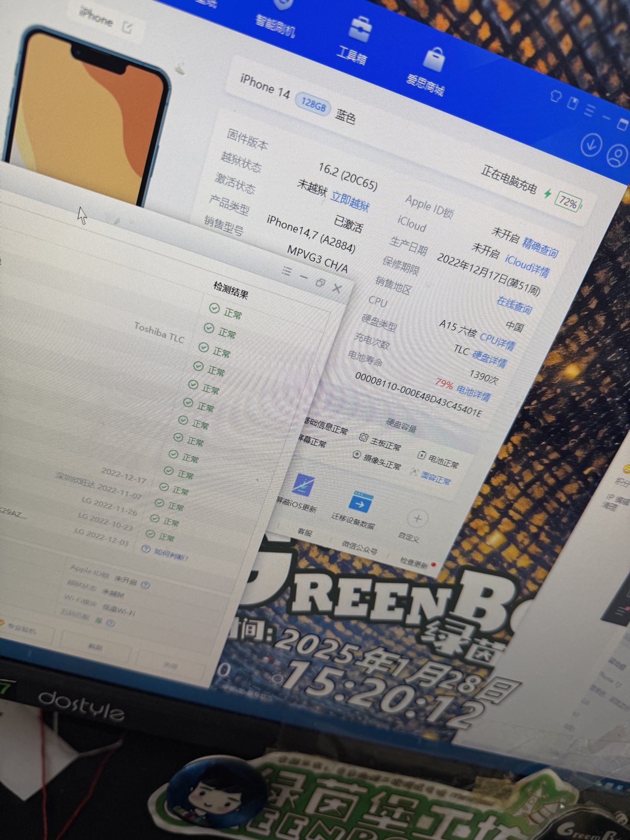
Task: Click help icon beside Apple ID锁 未开启
Action: [146, 585]
